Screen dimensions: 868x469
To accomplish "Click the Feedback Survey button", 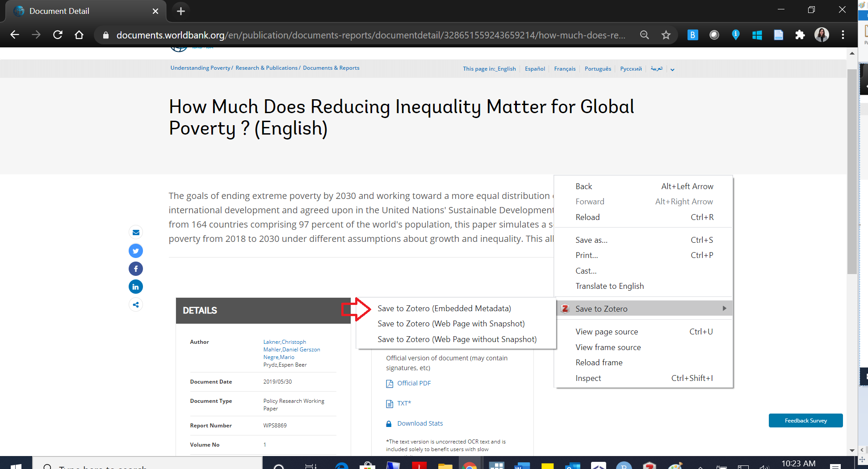I will point(805,420).
